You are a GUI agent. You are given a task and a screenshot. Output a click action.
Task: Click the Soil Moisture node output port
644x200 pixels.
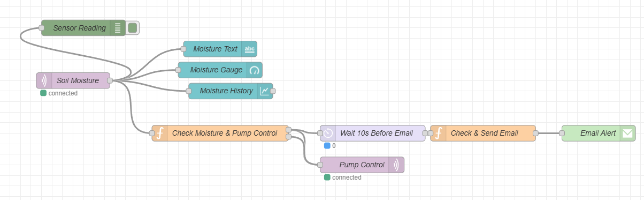(110, 80)
